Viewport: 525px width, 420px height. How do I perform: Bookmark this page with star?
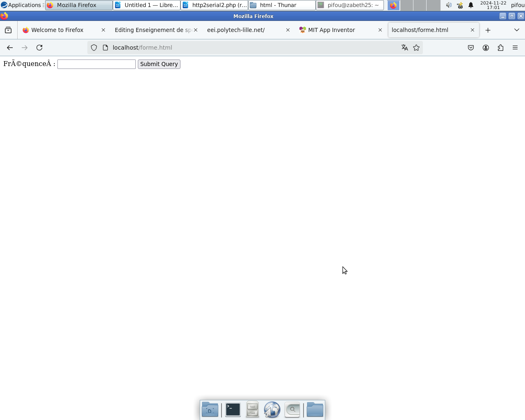pyautogui.click(x=416, y=48)
